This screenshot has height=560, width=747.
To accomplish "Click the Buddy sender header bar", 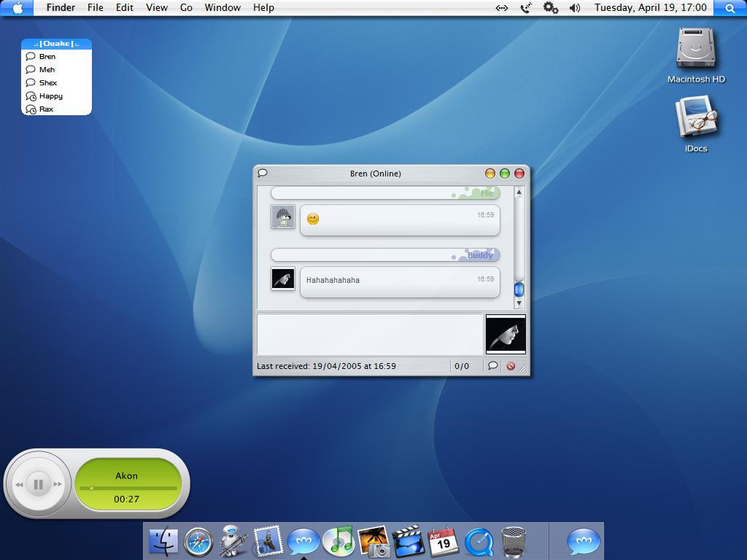I will point(385,254).
